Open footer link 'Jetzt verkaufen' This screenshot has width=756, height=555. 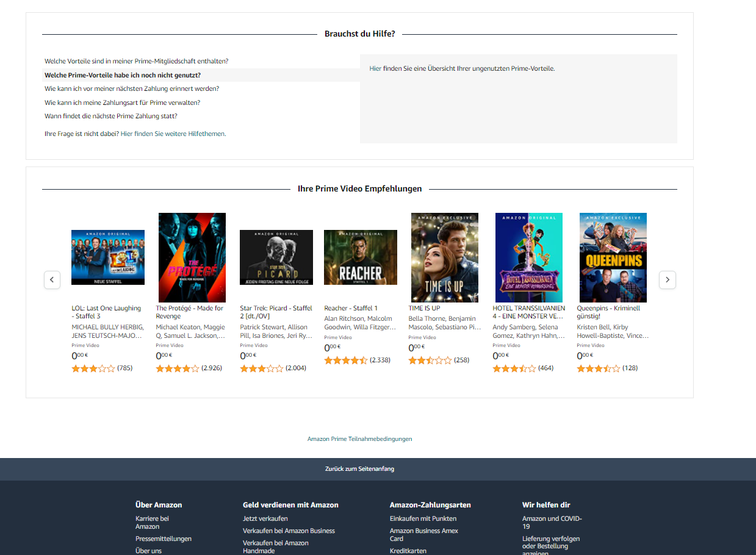[265, 519]
